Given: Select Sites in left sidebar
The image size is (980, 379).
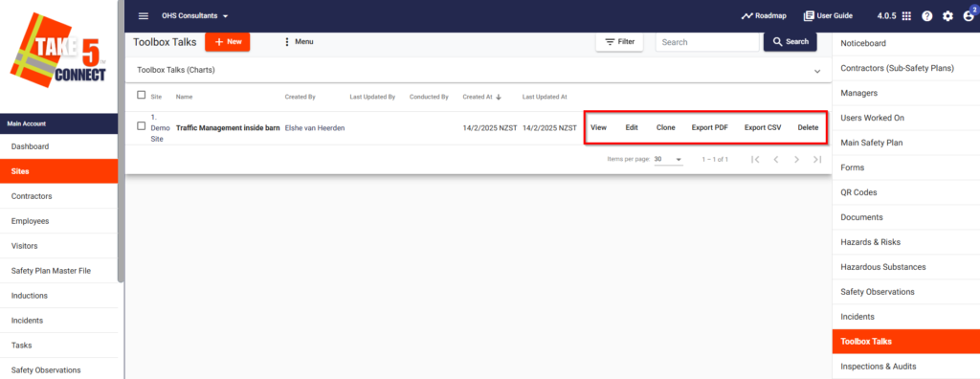Looking at the screenshot, I should (58, 171).
